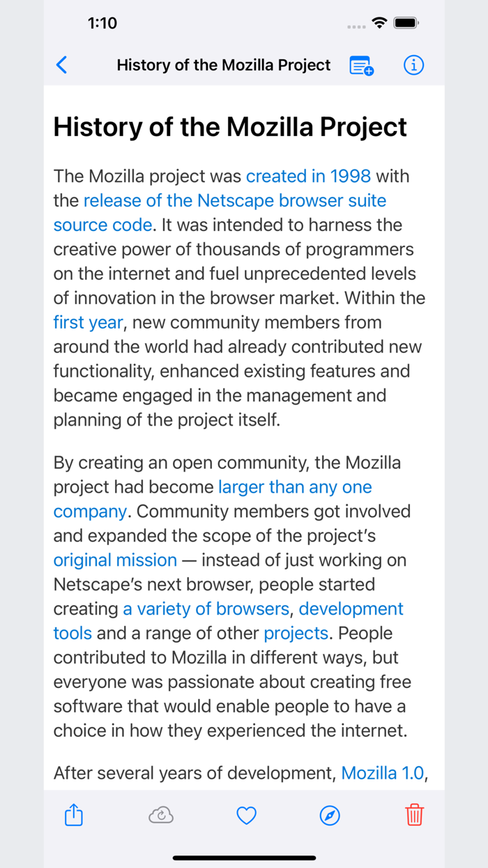Tap the add-note icon in the top bar

[360, 65]
